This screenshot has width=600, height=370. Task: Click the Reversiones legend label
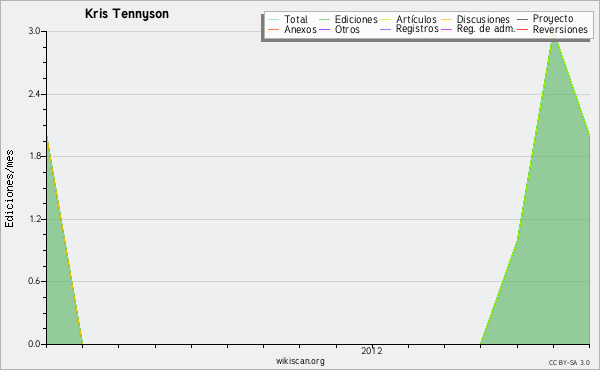pos(560,29)
